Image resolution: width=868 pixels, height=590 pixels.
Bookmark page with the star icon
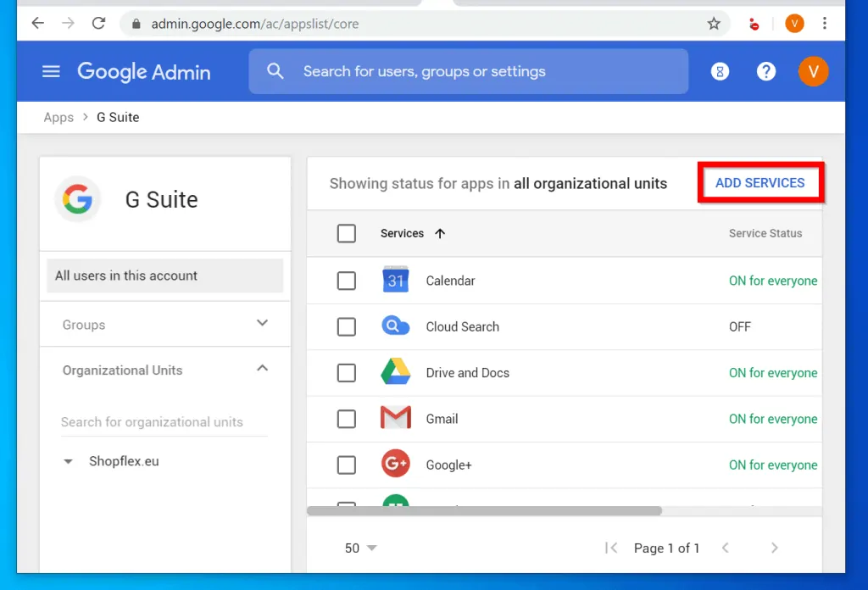714,24
